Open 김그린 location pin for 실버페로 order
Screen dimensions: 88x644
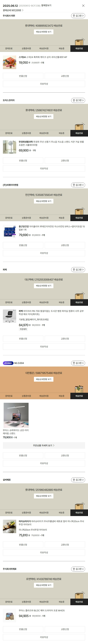click(78, 480)
